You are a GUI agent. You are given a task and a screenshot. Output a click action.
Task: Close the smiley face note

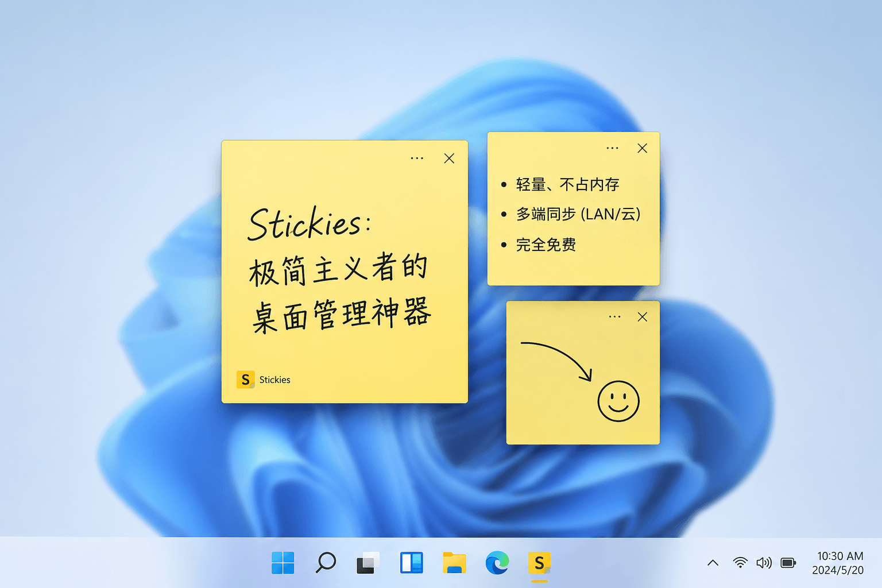point(643,317)
